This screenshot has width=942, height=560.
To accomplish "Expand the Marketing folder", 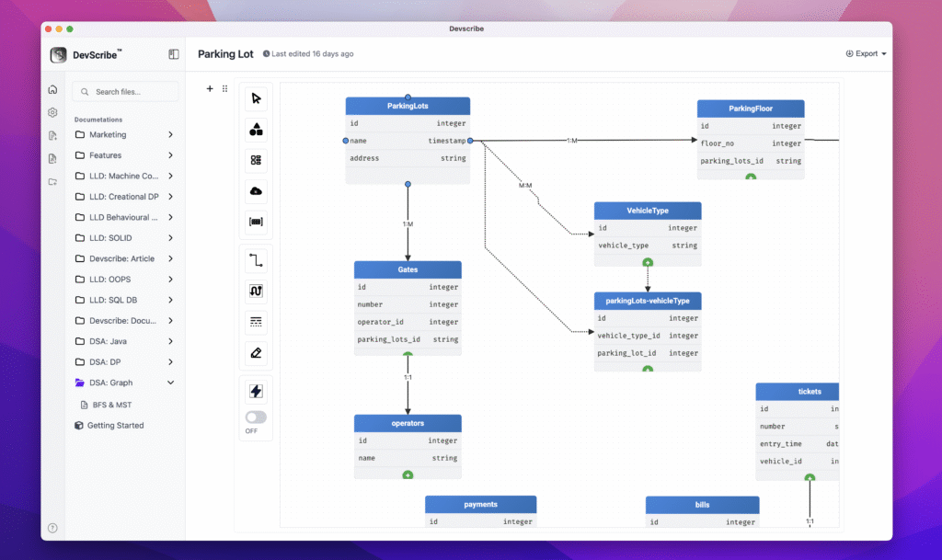I will [x=171, y=135].
